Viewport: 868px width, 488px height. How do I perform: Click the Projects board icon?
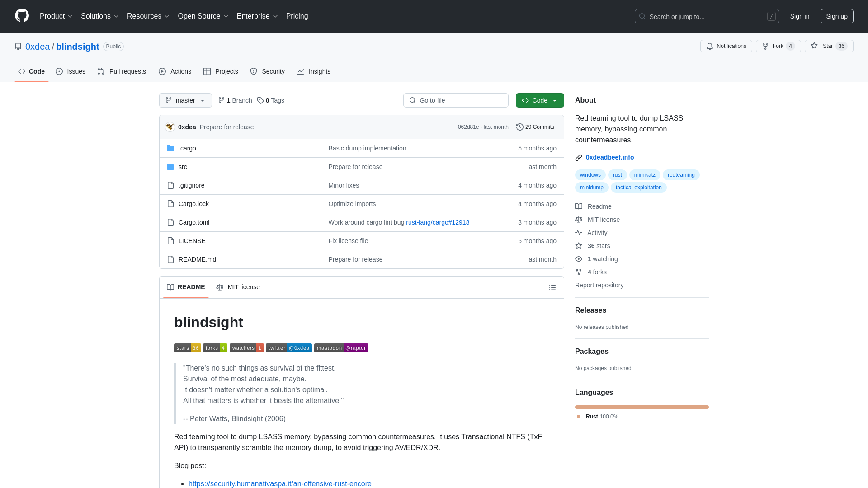click(207, 71)
